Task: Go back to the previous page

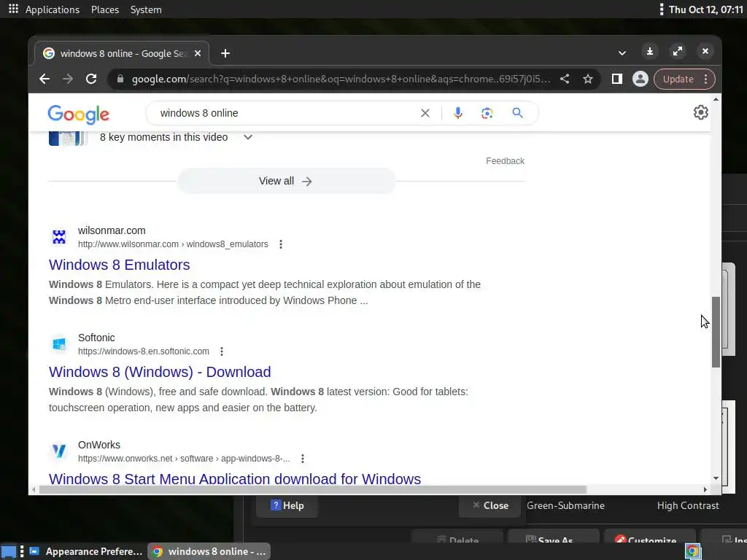Action: [44, 79]
